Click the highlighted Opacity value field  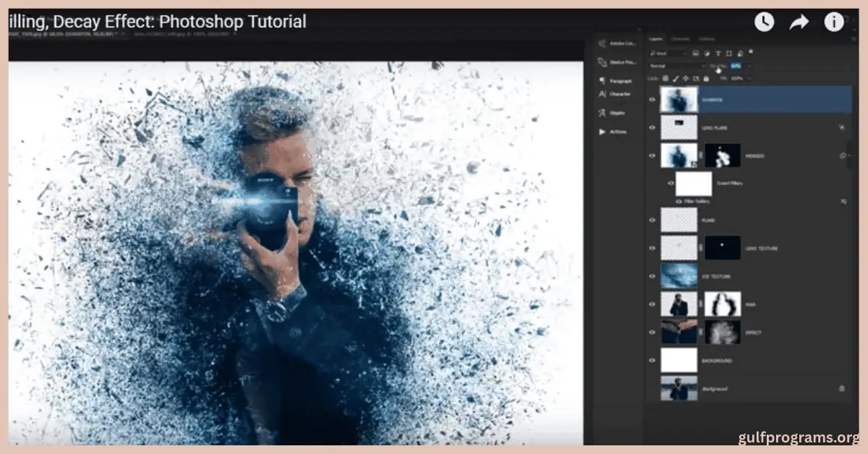[736, 66]
